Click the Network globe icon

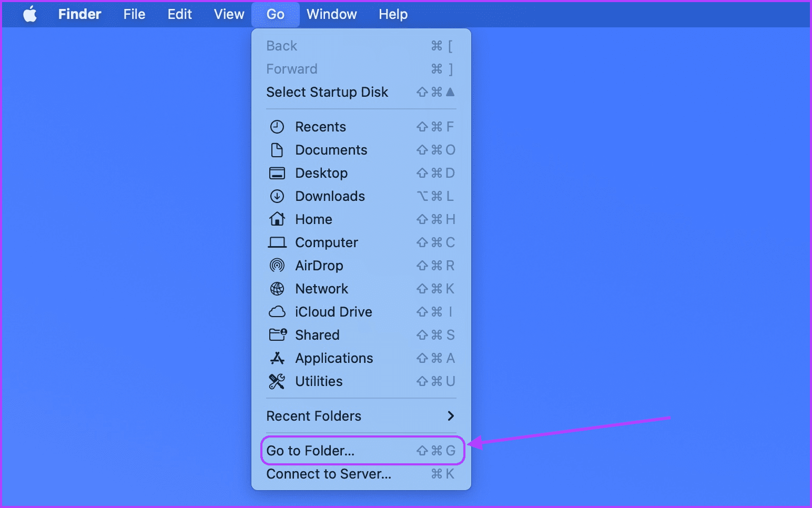point(277,289)
